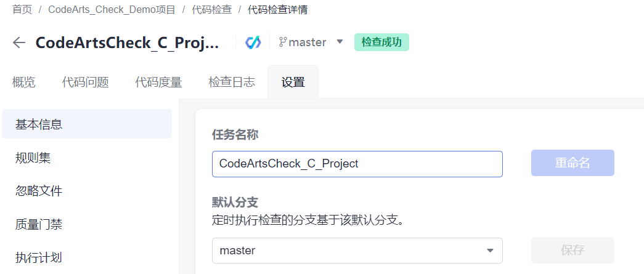Open 基本信息 in the sidebar

39,124
